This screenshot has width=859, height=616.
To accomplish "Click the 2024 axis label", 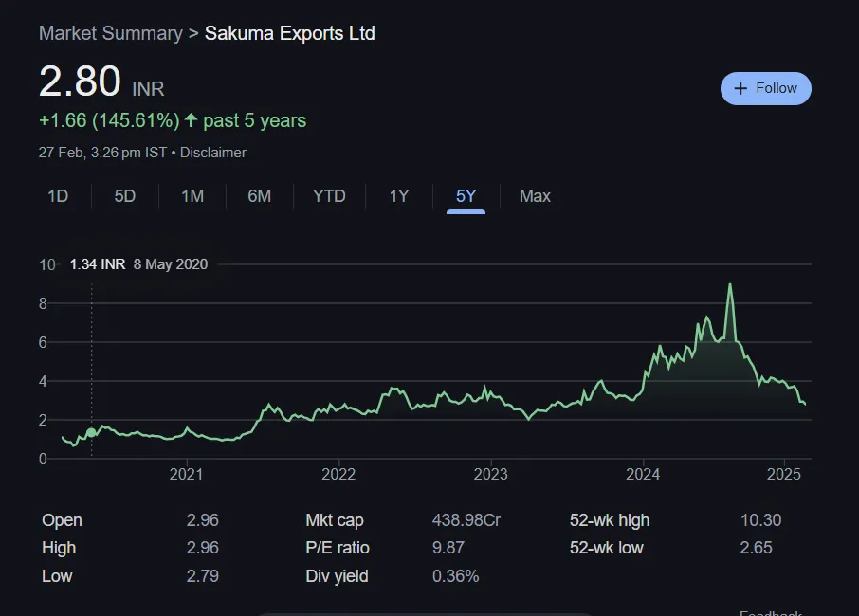I will pyautogui.click(x=643, y=474).
